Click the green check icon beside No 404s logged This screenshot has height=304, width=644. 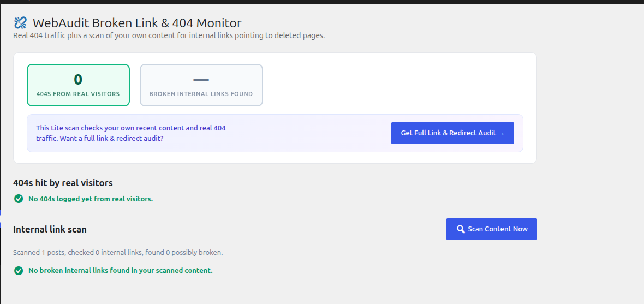coord(19,199)
